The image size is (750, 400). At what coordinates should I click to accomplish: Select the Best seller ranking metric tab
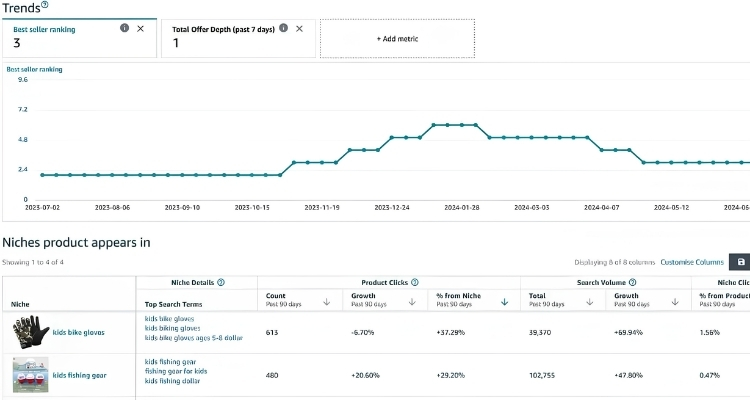pos(79,38)
